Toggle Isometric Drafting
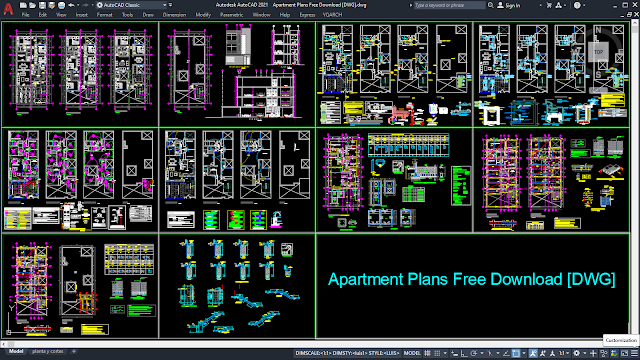Image resolution: width=640 pixels, height=360 pixels. 490,353
